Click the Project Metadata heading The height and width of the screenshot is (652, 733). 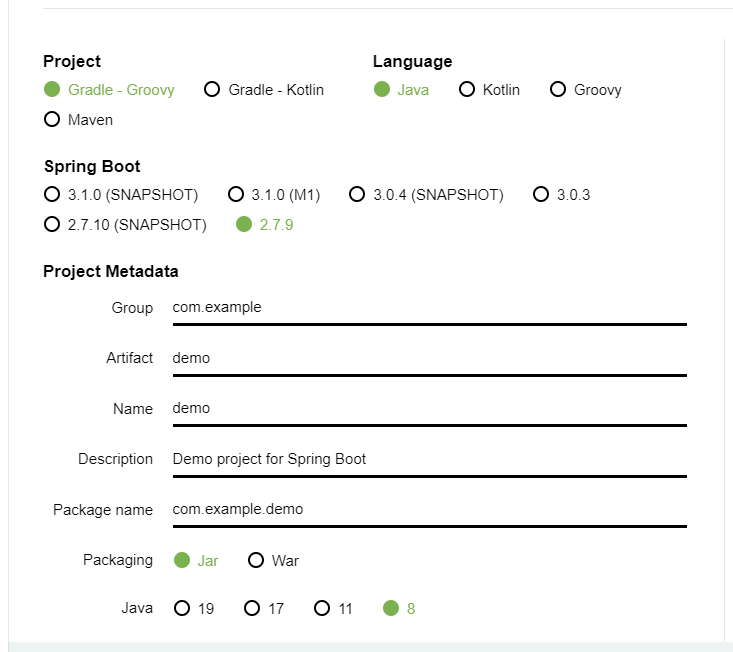(111, 271)
